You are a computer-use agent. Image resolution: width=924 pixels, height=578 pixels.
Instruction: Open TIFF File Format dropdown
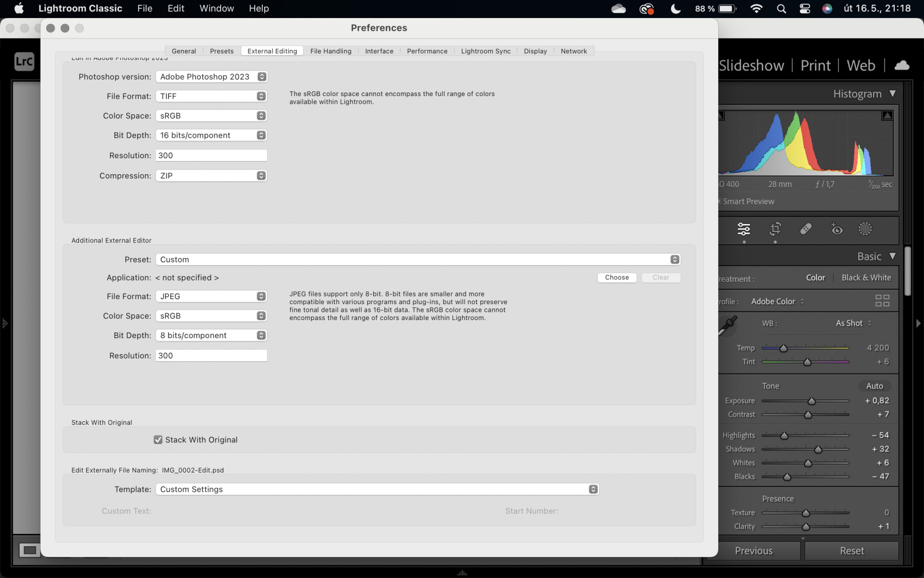211,96
